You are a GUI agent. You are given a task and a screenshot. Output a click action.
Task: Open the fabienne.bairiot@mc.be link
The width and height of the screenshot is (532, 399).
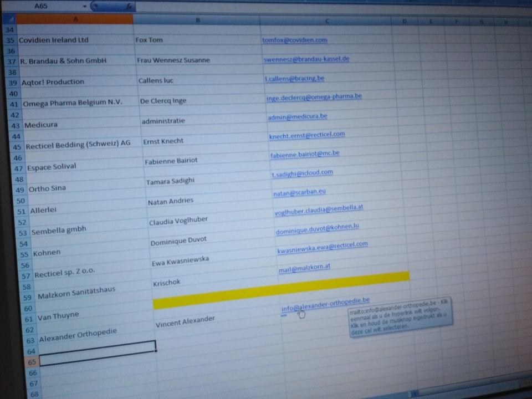[305, 155]
